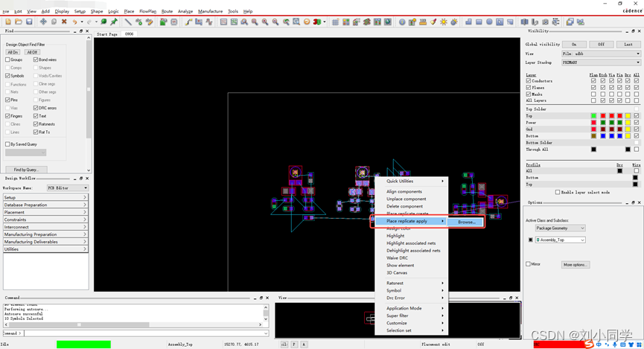Enable the Groups checkbox in Find filter
Image resolution: width=644 pixels, height=349 pixels.
[8, 60]
